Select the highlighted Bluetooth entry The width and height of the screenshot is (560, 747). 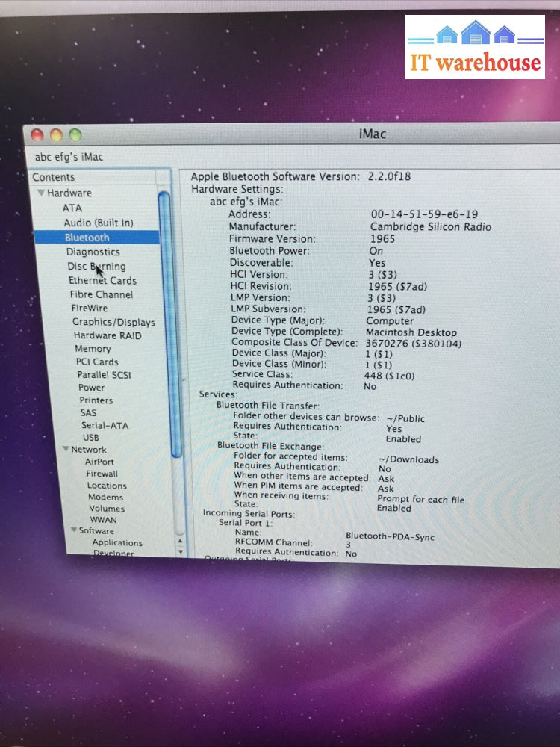[87, 238]
